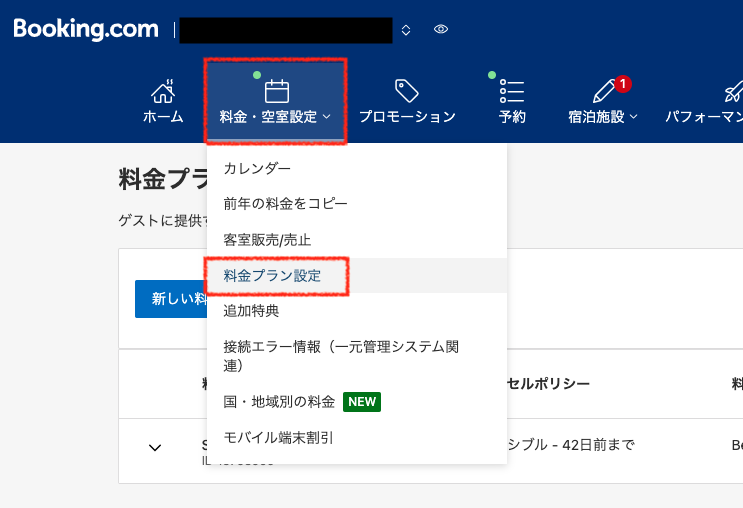Screen dimensions: 743x508
Task: Open 客室販売/売止 from the menu
Action: [x=267, y=240]
